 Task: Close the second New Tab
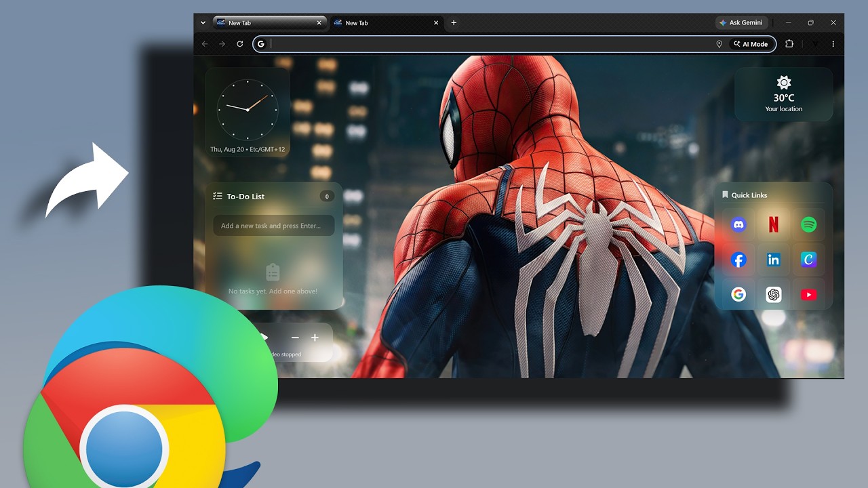(436, 23)
